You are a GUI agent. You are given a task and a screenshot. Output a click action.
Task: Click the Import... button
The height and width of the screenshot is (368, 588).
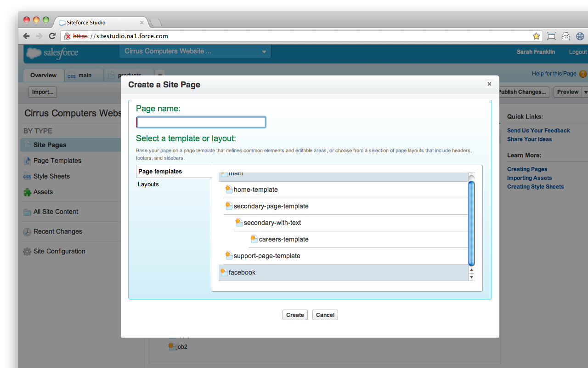[x=43, y=92]
